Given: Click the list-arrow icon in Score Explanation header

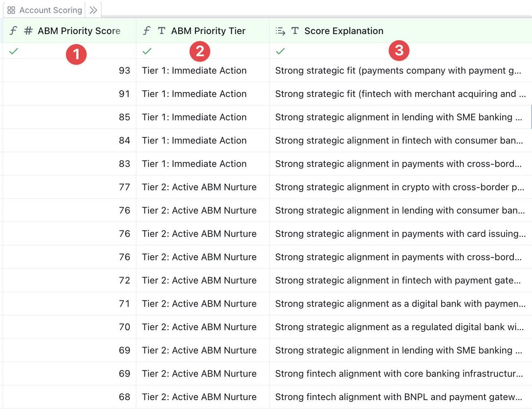Looking at the screenshot, I should pos(280,31).
